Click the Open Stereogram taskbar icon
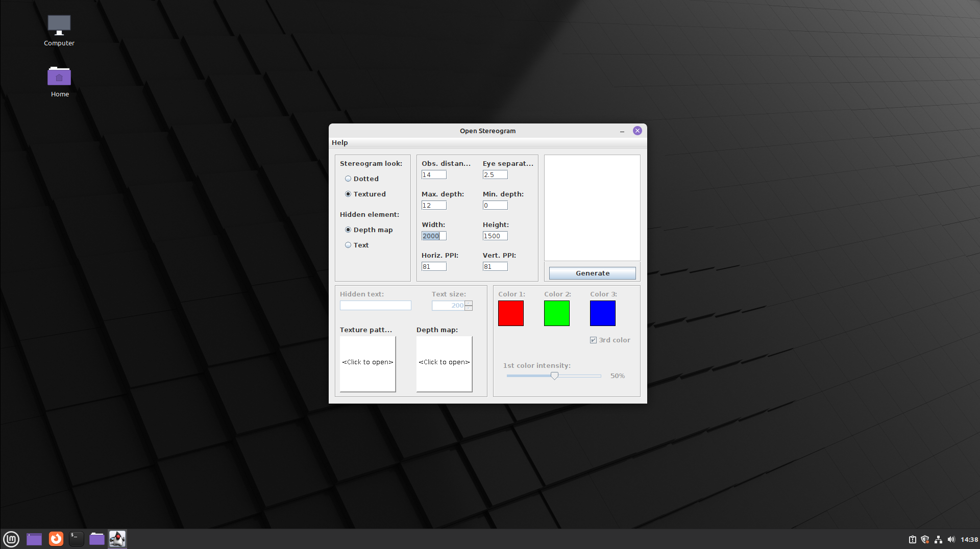 click(117, 539)
